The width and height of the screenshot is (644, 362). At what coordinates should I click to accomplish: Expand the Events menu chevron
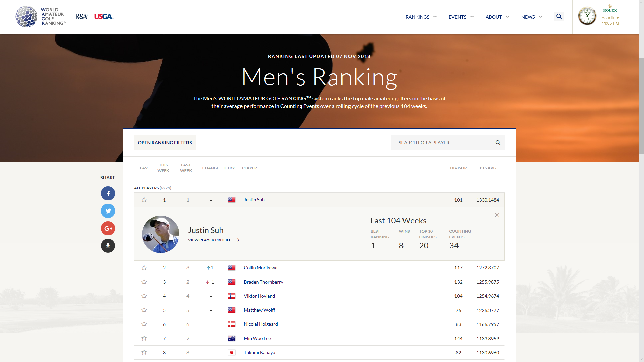point(472,17)
